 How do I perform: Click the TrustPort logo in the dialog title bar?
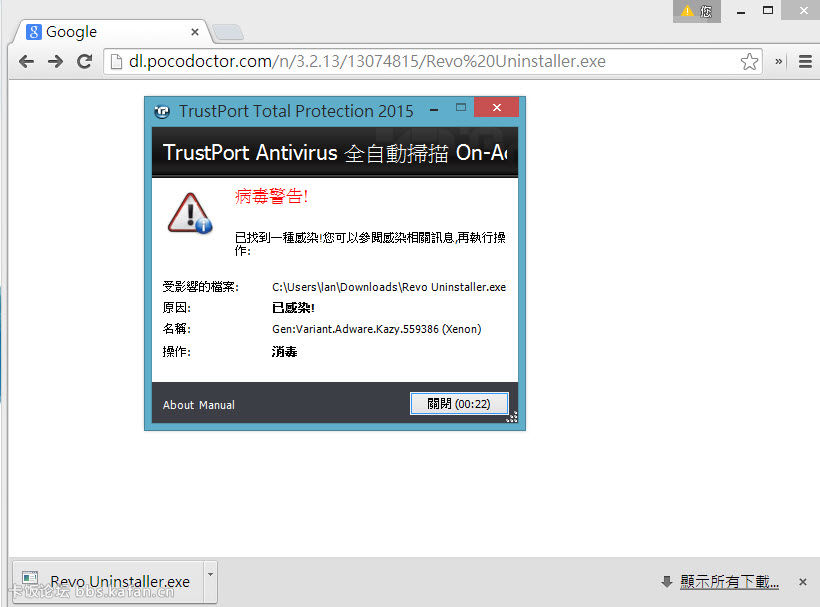(x=162, y=111)
